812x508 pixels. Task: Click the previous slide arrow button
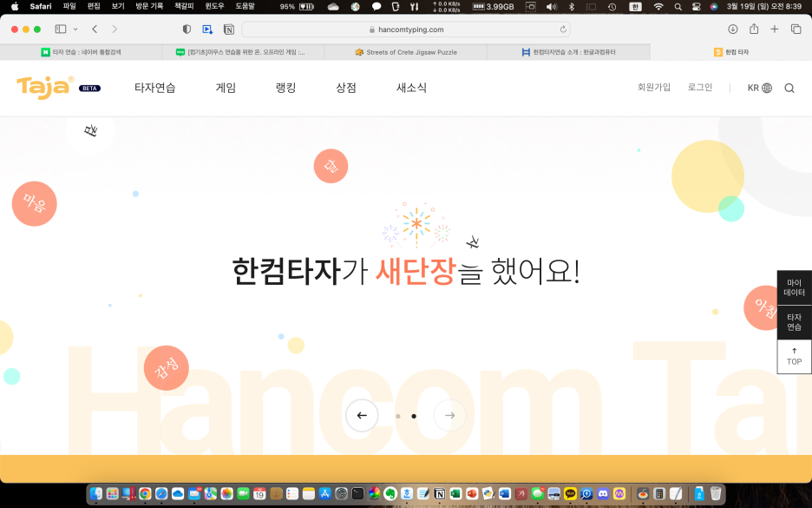pyautogui.click(x=362, y=415)
